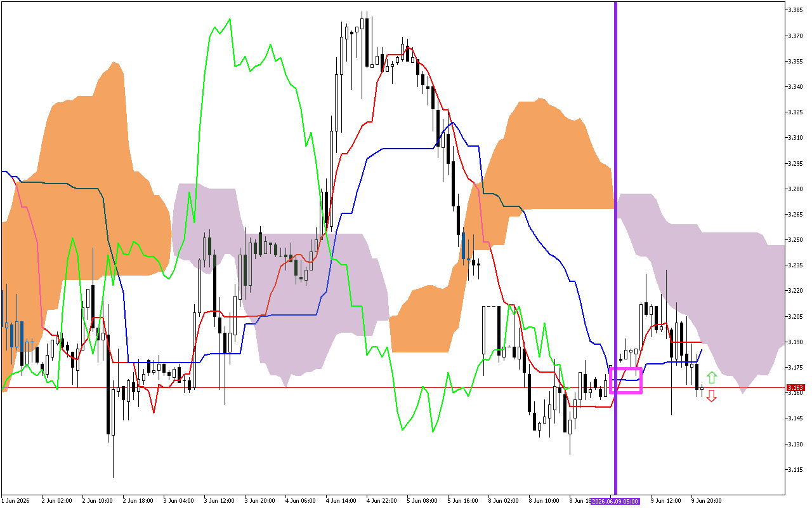Click price scale value 3.130
Viewport: 812px width, 508px height.
tap(796, 443)
